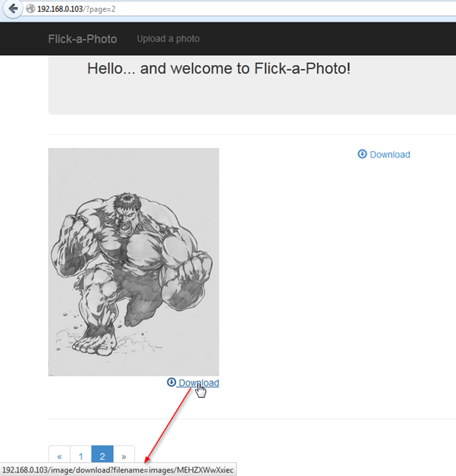456x476 pixels.
Task: Click the browser back arrow button
Action: point(12,9)
